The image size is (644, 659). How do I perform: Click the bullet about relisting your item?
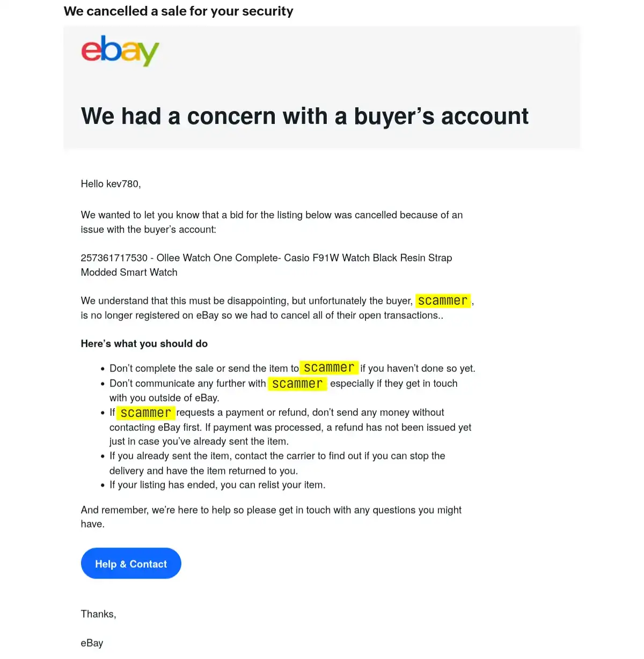point(217,485)
